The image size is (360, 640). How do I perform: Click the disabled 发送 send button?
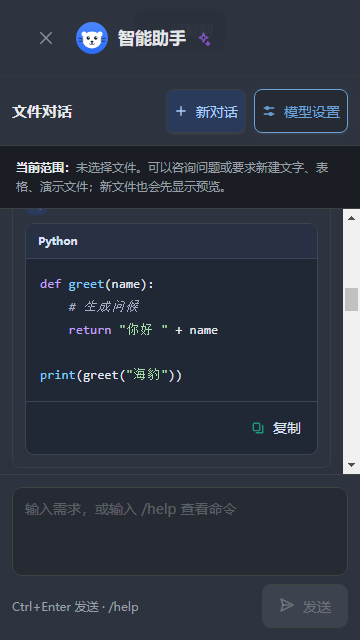coord(305,606)
